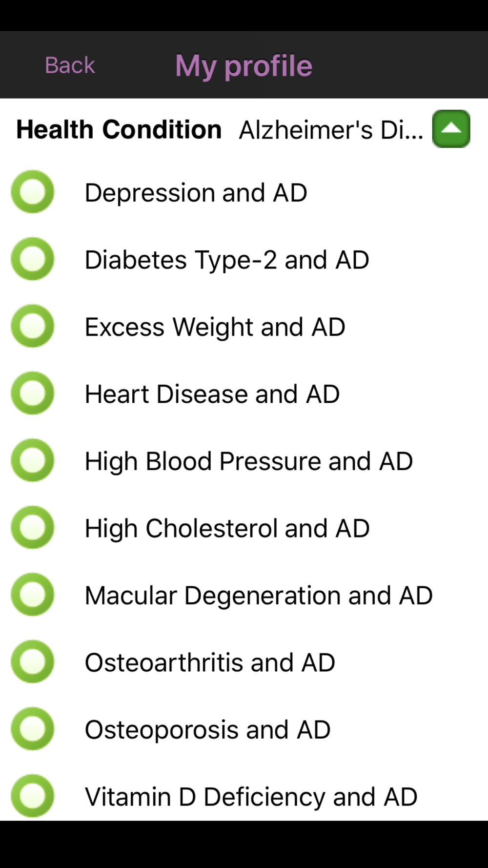This screenshot has width=488, height=868.
Task: Click the Alzheimer's Di... selected value
Action: [331, 130]
